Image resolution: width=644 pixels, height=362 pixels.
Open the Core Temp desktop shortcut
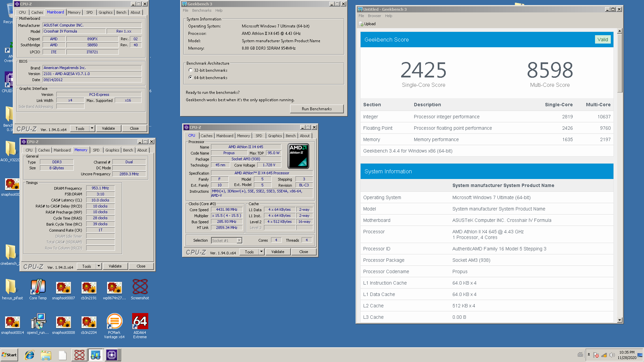(38, 289)
